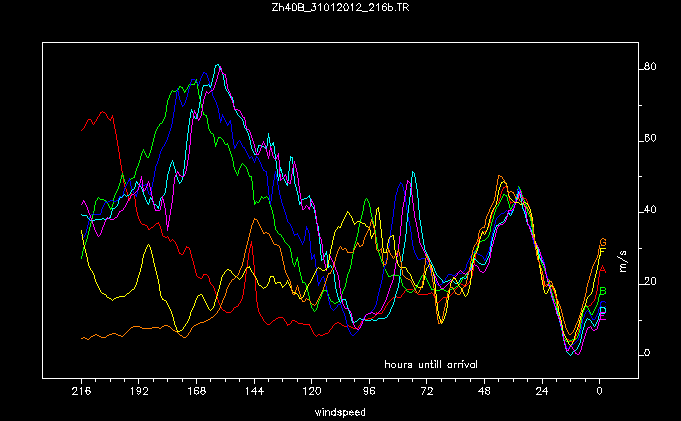Viewport: 681px width, 421px height.
Task: Click the 96 tick on the x-axis
Action: [x=370, y=393]
